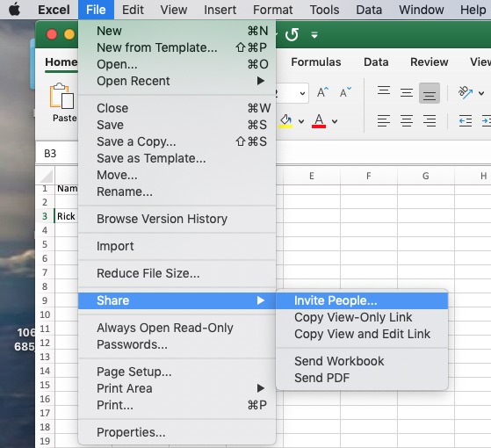The image size is (491, 448).
Task: Click the cell containing Rick
Action: click(66, 216)
